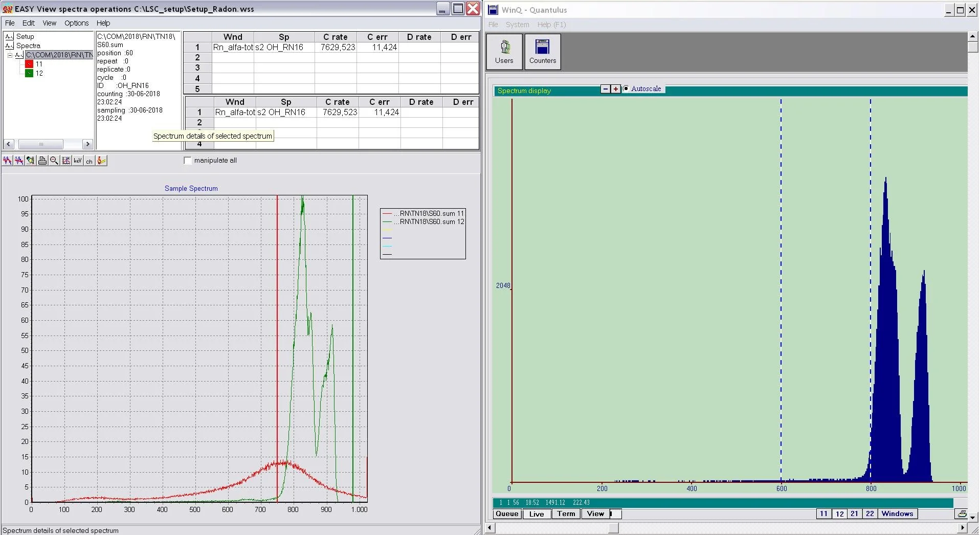980x535 pixels.
Task: Click row 2 header in upper table
Action: tap(197, 57)
